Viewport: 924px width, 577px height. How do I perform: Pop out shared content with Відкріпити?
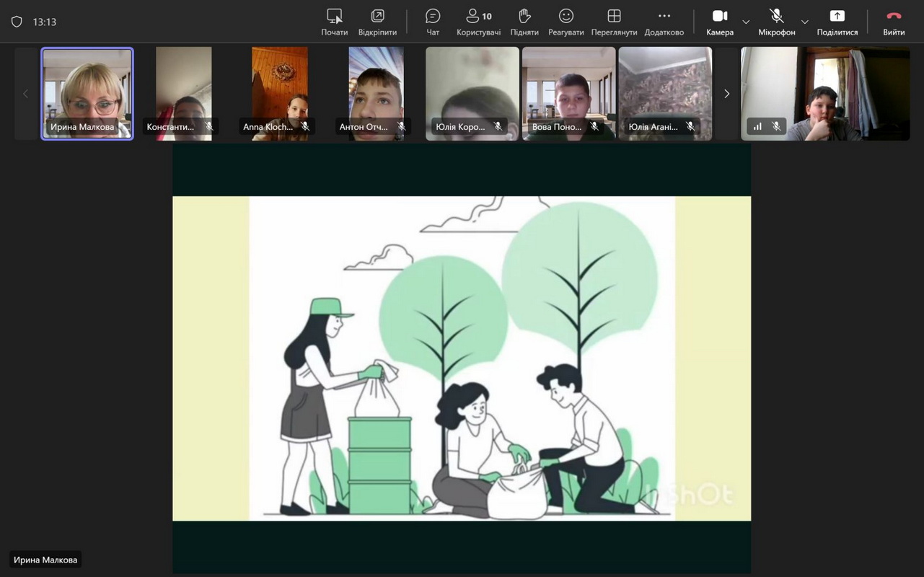coord(377,22)
